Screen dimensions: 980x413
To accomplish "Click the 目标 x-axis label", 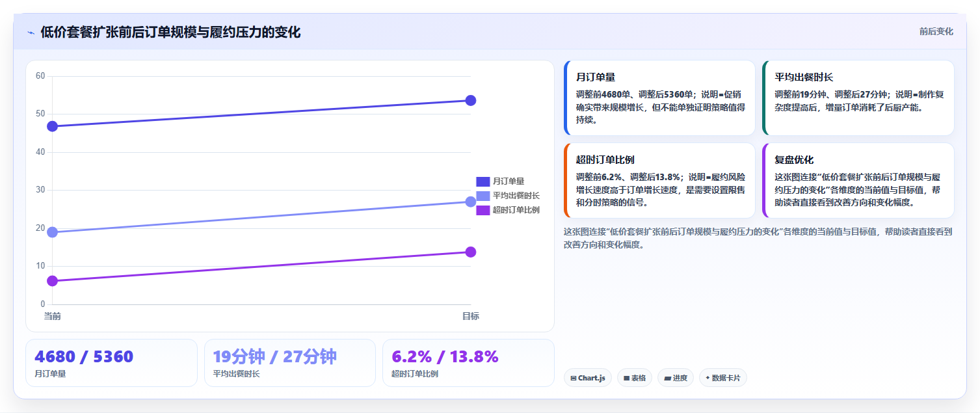I will click(x=471, y=316).
